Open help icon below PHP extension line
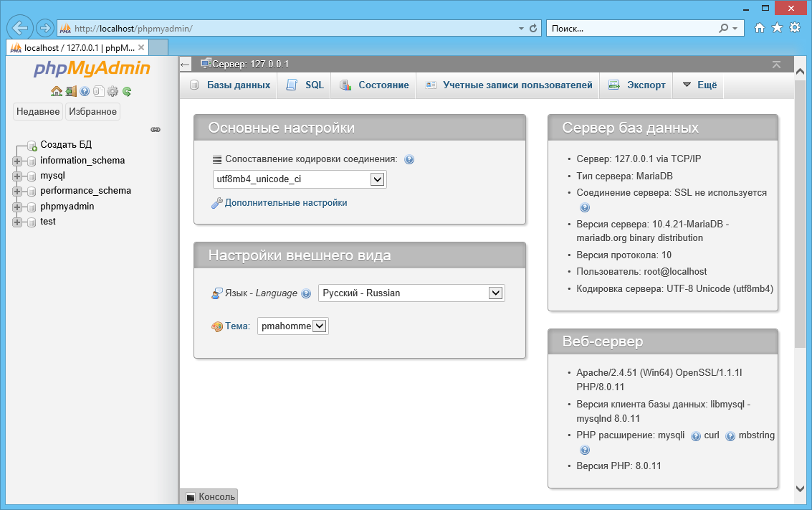This screenshot has height=510, width=812. click(x=585, y=450)
